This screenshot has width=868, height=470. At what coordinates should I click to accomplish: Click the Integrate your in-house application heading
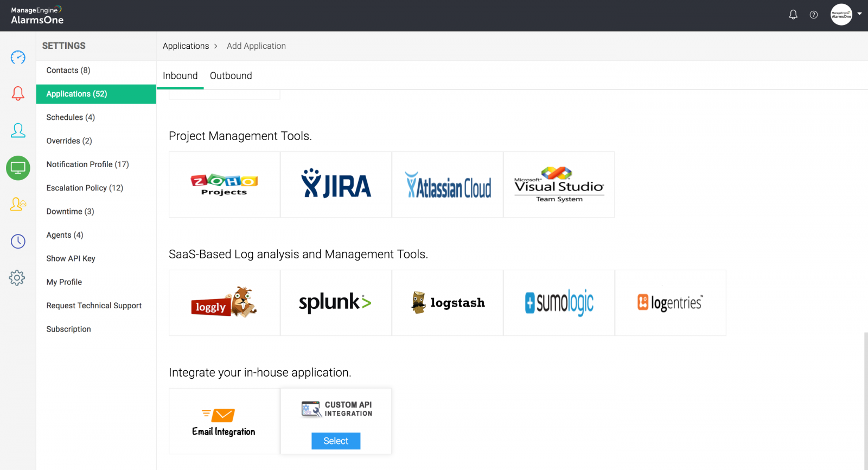point(260,372)
